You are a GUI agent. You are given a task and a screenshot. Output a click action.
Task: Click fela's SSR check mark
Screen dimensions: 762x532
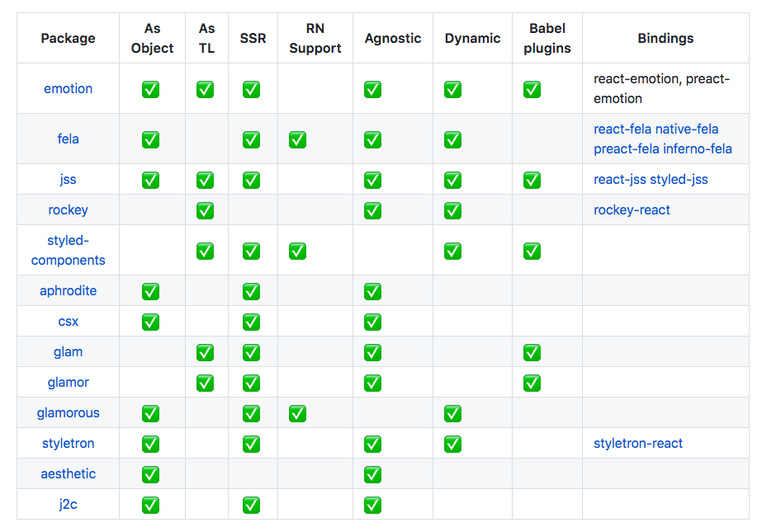point(251,139)
